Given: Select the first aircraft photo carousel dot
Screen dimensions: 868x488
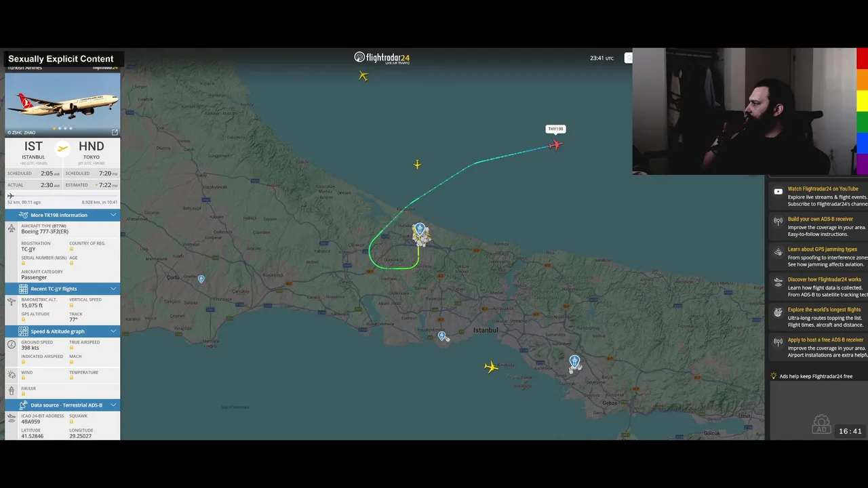Looking at the screenshot, I should tap(54, 128).
